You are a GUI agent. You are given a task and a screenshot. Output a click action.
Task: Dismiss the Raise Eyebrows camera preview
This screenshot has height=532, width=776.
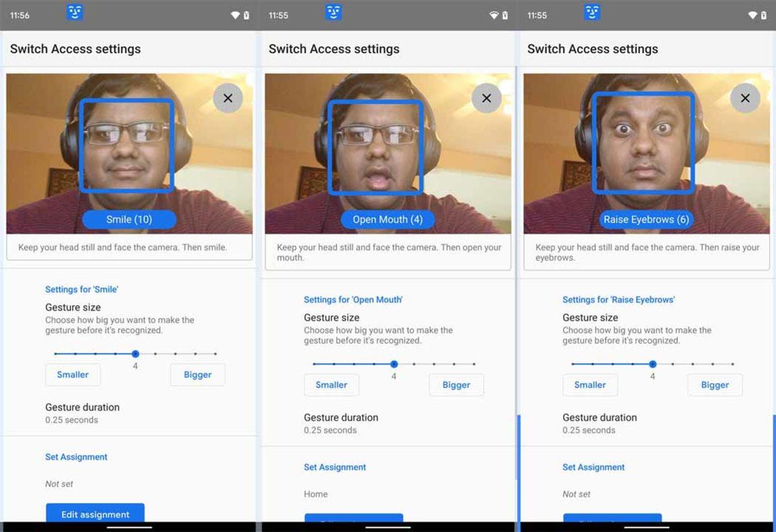pyautogui.click(x=745, y=98)
